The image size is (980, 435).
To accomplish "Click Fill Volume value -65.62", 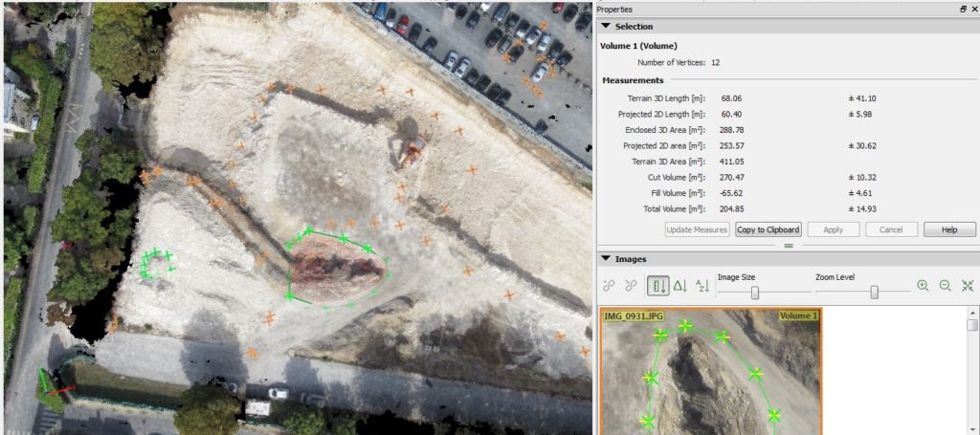I will (730, 193).
